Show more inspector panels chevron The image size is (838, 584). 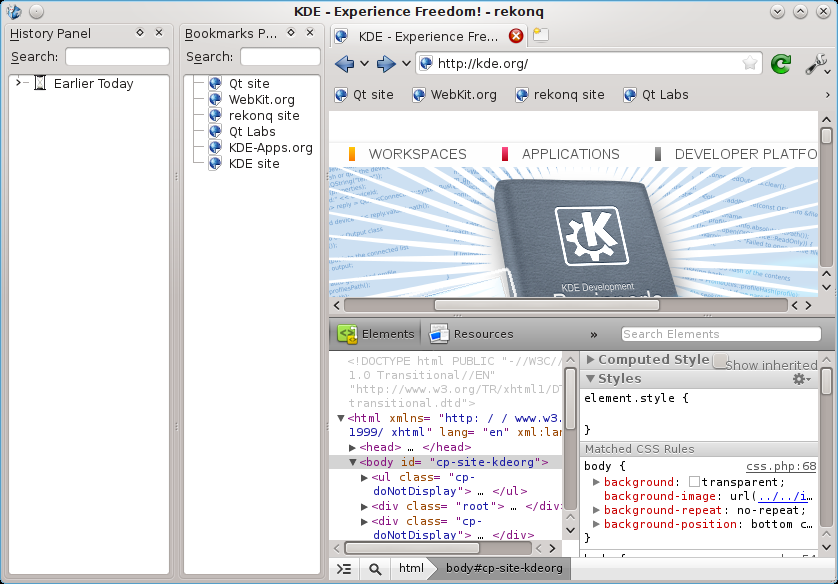594,334
